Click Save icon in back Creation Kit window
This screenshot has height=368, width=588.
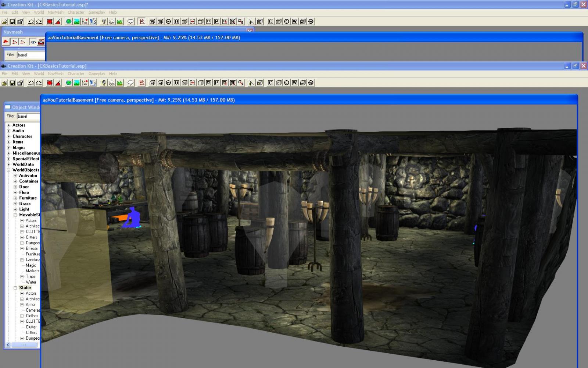point(12,22)
